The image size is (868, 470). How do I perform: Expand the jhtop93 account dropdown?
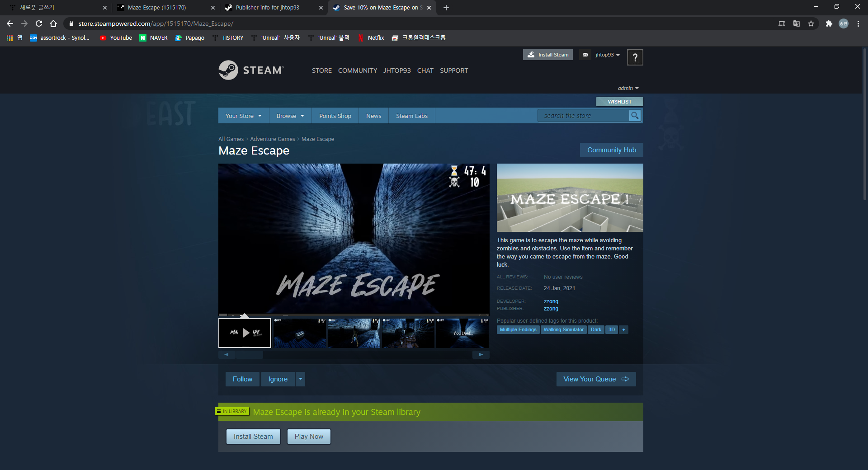tap(607, 55)
